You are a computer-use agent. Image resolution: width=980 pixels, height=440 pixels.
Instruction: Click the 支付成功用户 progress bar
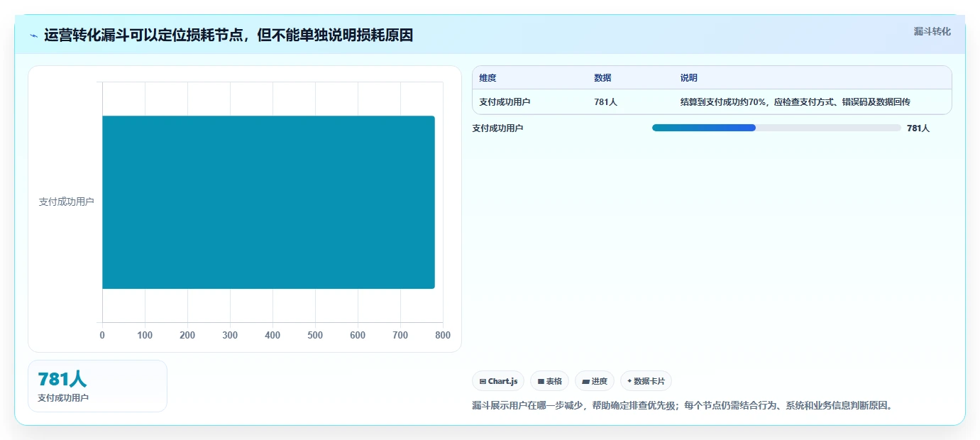pos(776,128)
